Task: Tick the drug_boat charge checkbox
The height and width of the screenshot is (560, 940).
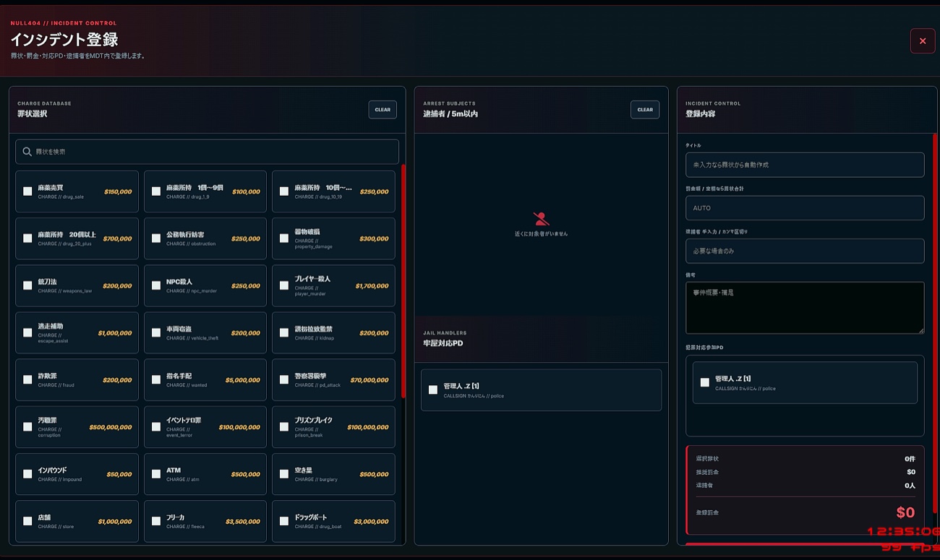Action: tap(284, 521)
